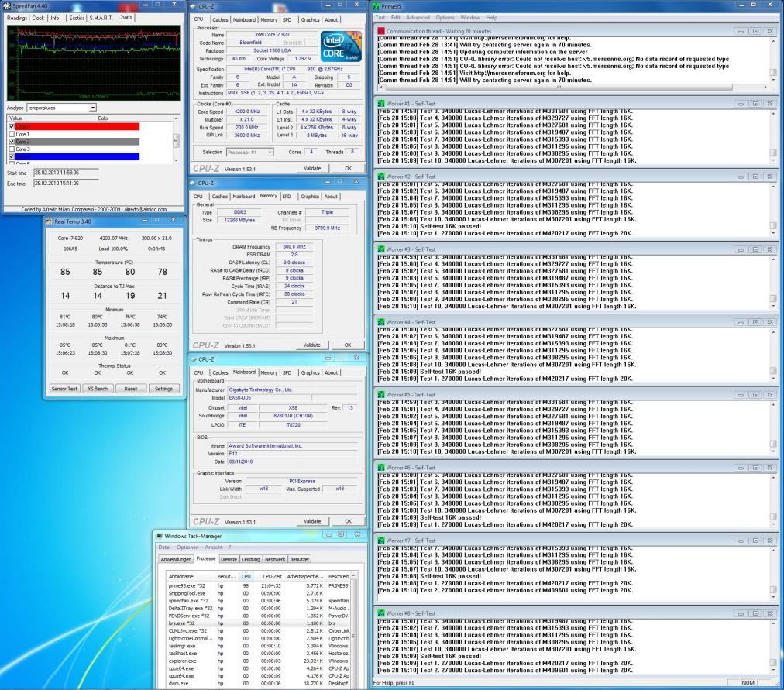The image size is (784, 690).
Task: Open the Clock tab in SpeedFan
Action: coord(39,18)
